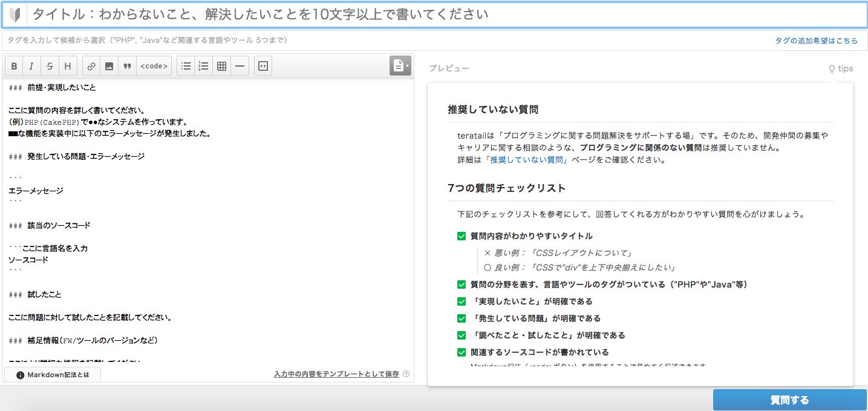
Task: Toggle checkbox 「実現したいこと」が明確である
Action: click(x=462, y=301)
